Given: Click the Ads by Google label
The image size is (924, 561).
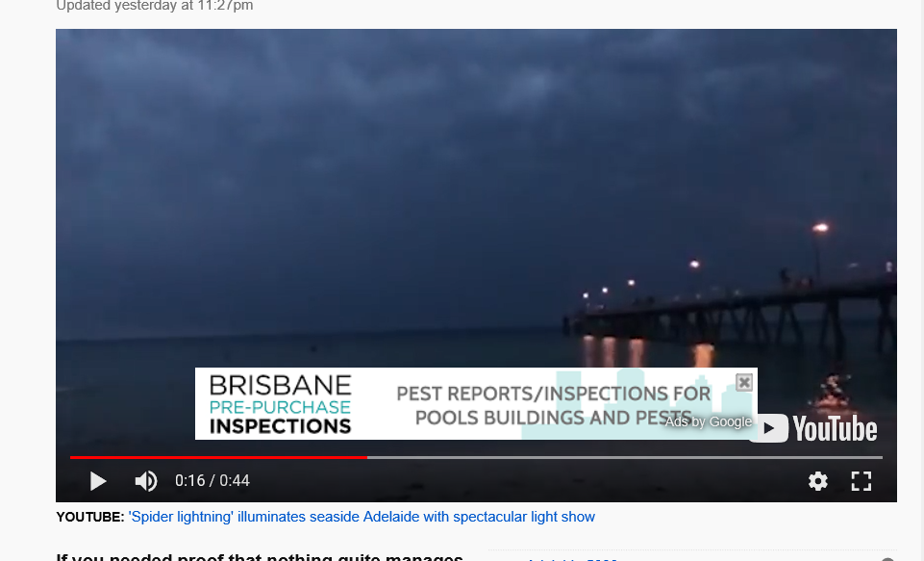Looking at the screenshot, I should pyautogui.click(x=709, y=421).
